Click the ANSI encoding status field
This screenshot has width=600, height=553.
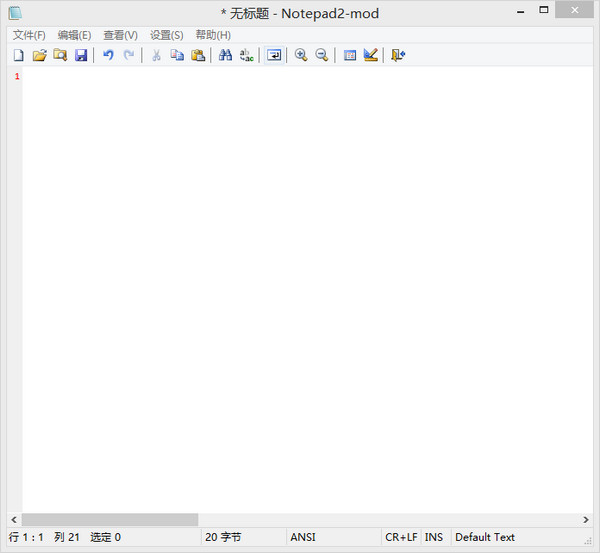click(x=303, y=537)
